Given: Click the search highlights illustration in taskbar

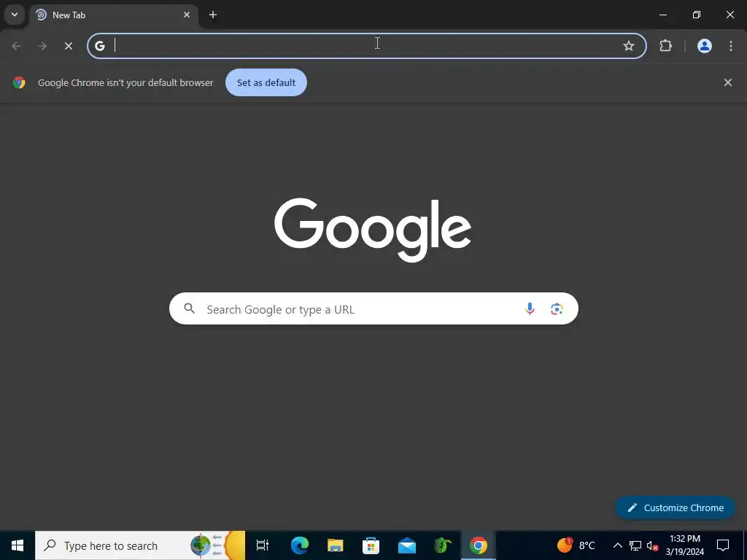Looking at the screenshot, I should 217,545.
